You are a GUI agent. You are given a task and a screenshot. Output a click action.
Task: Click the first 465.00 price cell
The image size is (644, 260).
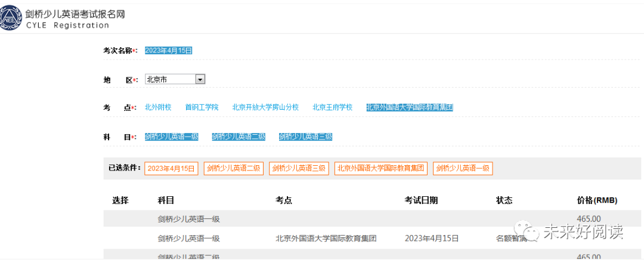point(589,219)
